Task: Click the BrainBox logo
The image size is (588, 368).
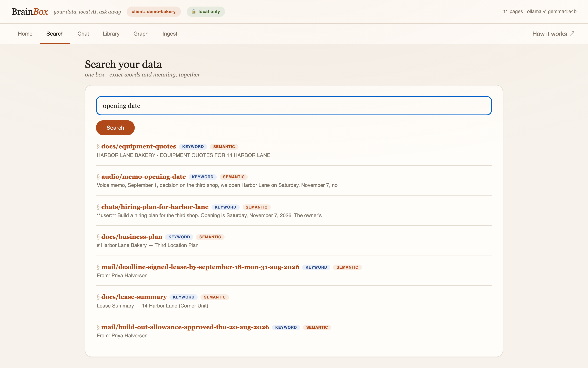Action: [30, 11]
